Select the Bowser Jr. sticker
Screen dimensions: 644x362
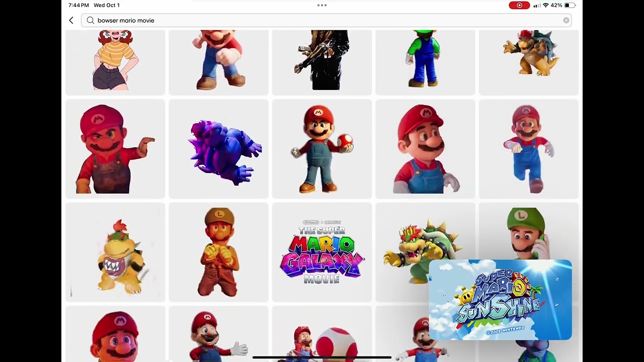[x=115, y=252]
